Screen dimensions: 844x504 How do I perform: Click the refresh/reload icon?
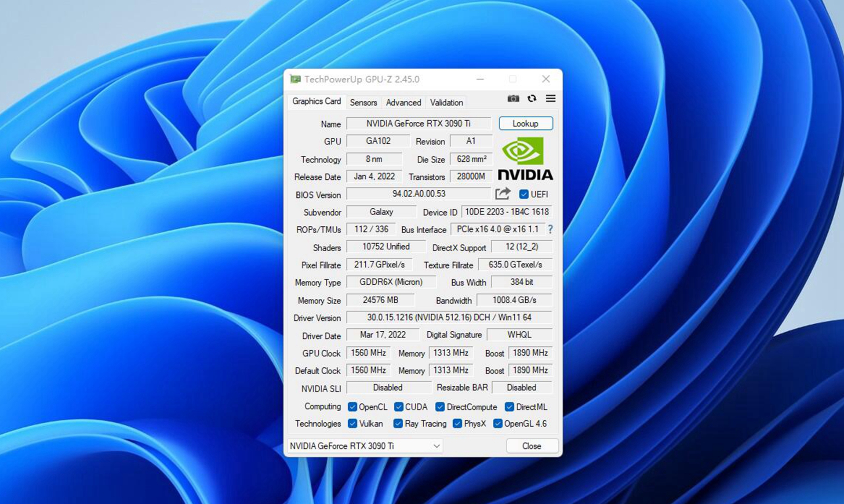point(531,99)
